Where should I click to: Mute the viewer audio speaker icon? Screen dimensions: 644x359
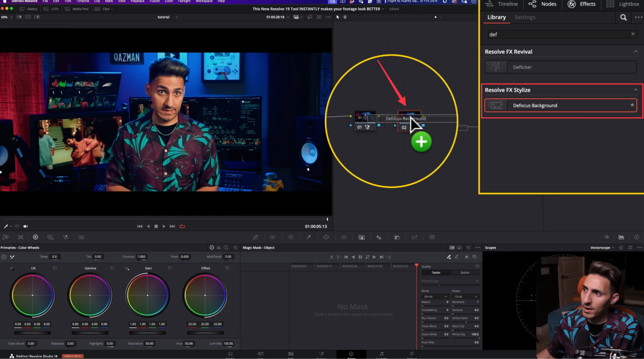(26, 226)
